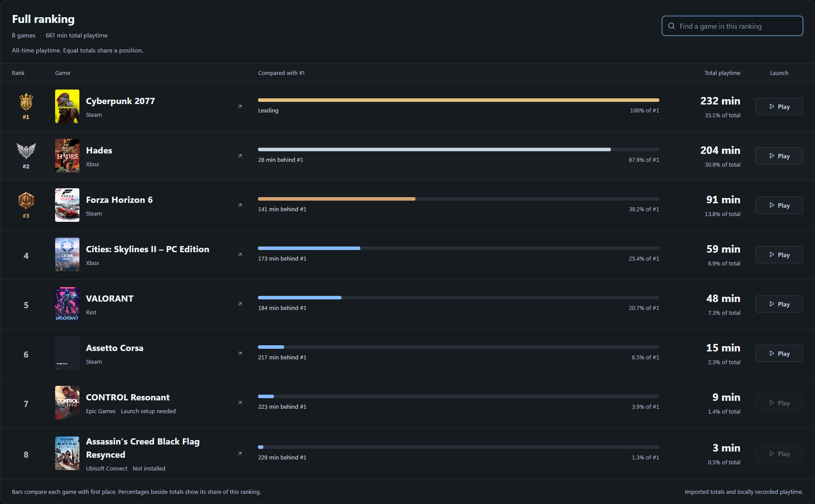This screenshot has width=815, height=504.
Task: Click Assetto Corsa game title
Action: pos(115,348)
